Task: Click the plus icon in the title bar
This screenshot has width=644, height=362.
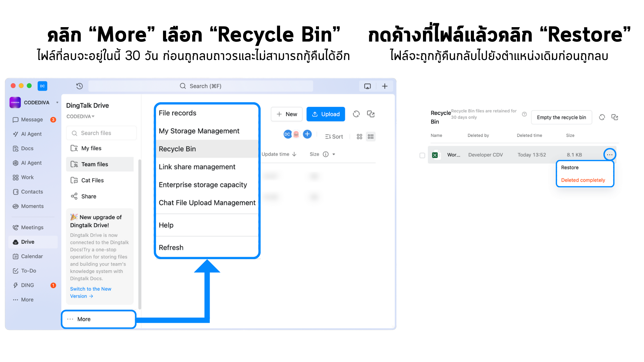Action: coord(385,86)
